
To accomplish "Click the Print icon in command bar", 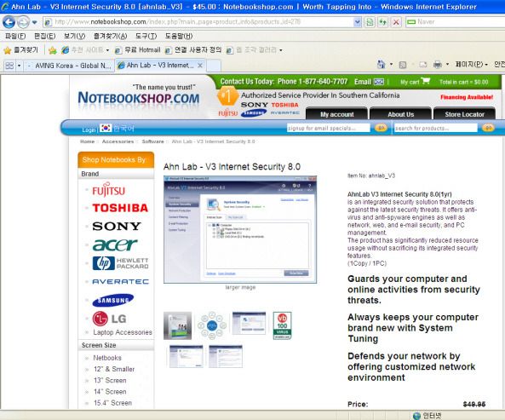I will pos(438,65).
